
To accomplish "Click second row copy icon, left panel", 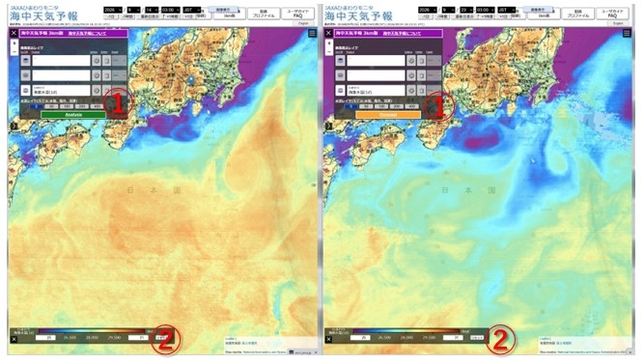I will click(x=106, y=75).
